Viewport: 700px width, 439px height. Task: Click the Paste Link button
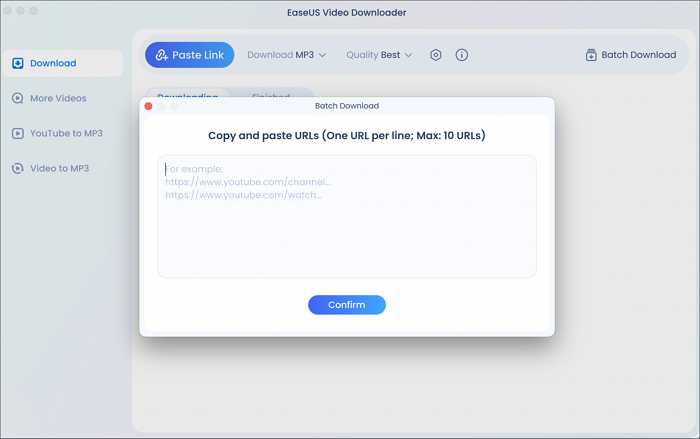tap(189, 55)
